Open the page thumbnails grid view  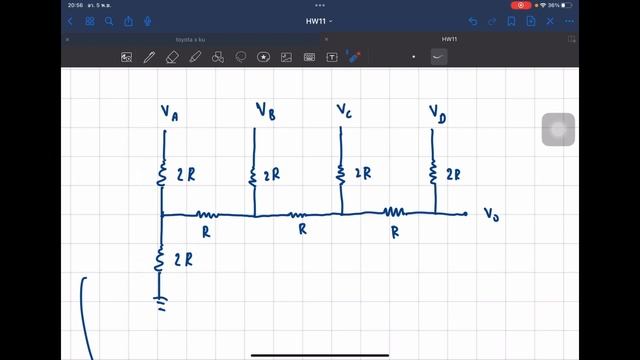pyautogui.click(x=90, y=21)
